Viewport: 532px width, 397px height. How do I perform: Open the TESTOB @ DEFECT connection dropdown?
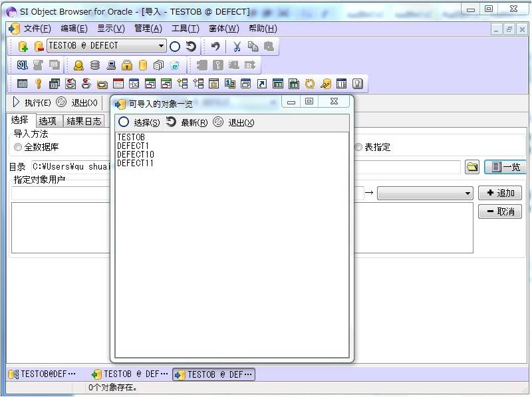[x=161, y=45]
